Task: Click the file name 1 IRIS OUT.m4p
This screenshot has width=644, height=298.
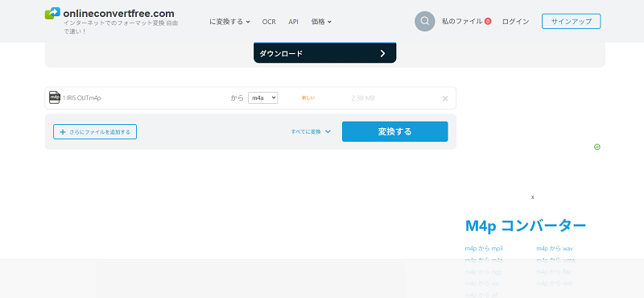Action: [x=82, y=98]
